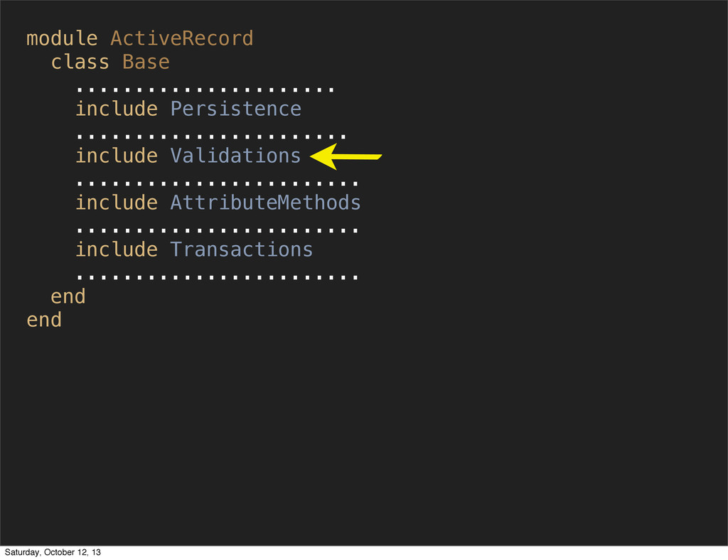Click the Transactions module name
The width and height of the screenshot is (728, 560).
click(x=242, y=249)
